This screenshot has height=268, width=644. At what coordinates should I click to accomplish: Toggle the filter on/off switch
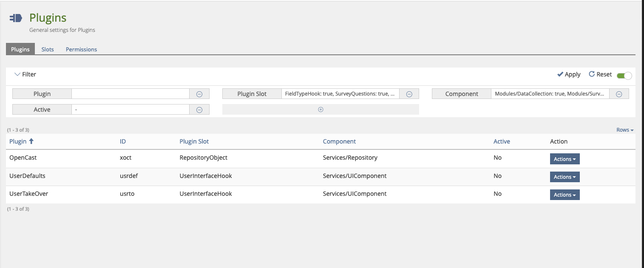(x=624, y=76)
